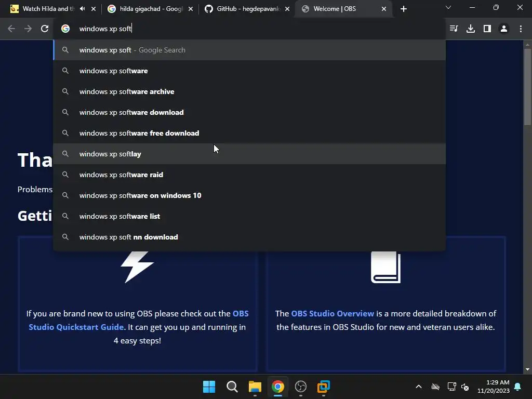Select suggestion 'windows xp software'
Screen dimensions: 532x399
249,71
